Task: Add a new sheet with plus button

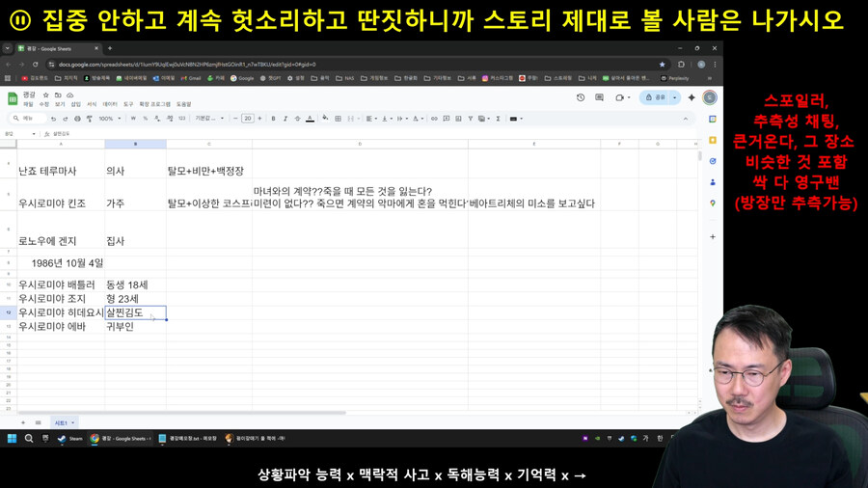Action: point(23,422)
